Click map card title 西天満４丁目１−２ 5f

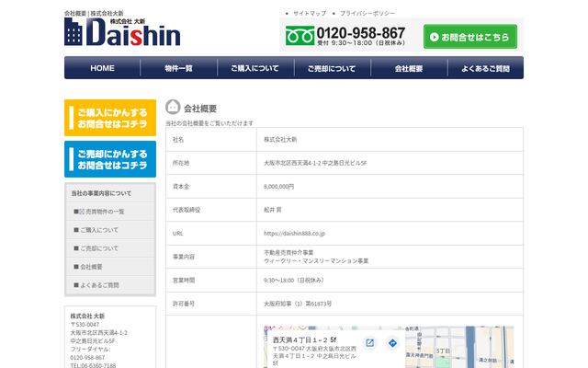[x=304, y=339]
